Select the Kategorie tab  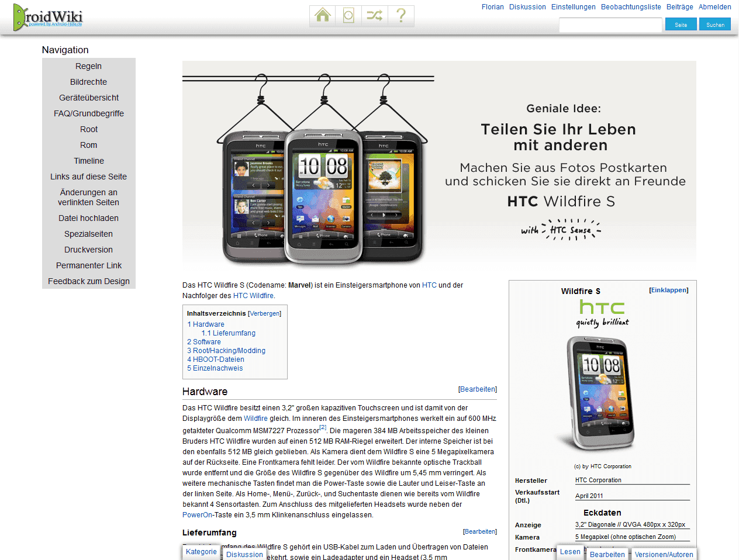pos(201,552)
